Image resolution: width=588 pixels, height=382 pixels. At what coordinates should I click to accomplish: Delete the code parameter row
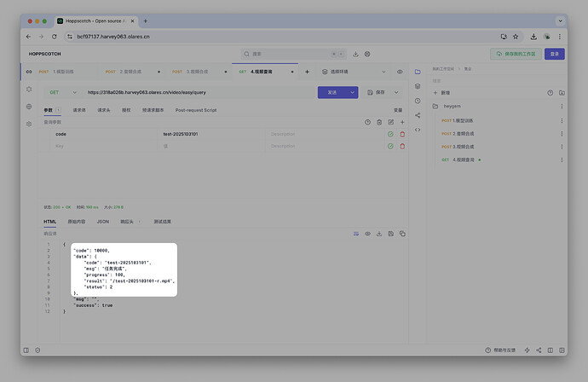click(x=402, y=134)
